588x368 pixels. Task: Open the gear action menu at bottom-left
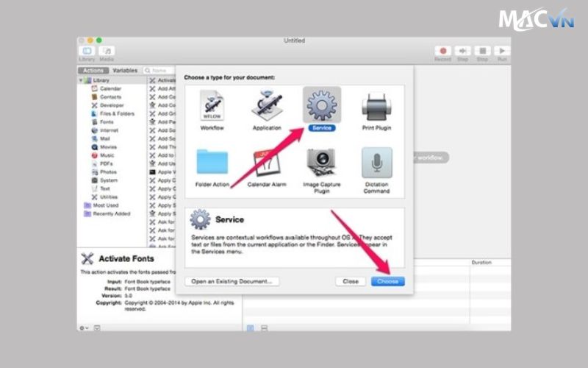84,328
